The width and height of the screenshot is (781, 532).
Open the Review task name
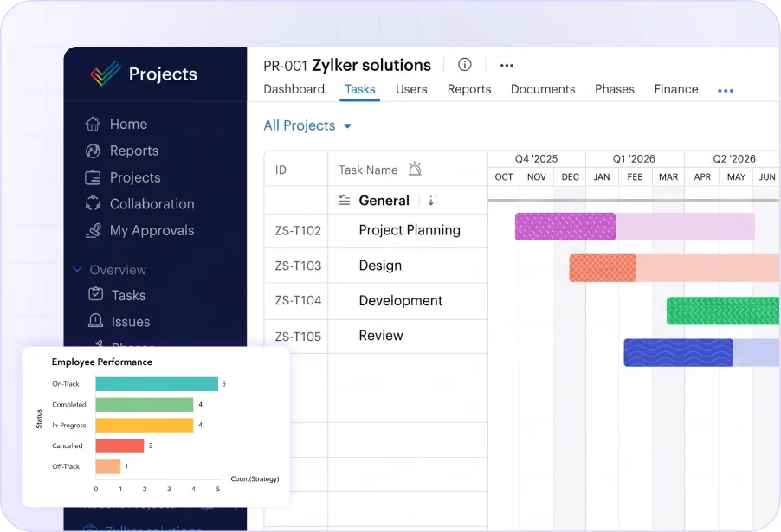(381, 336)
